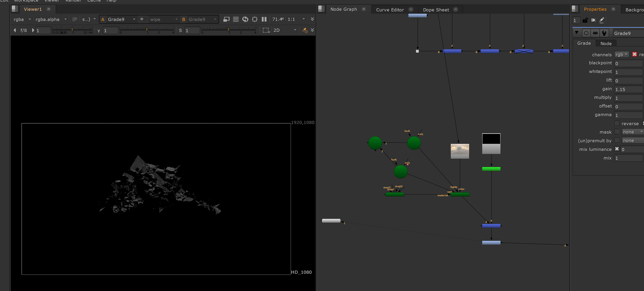Click the viewer refresh icon
The width and height of the screenshot is (644, 291).
(245, 19)
